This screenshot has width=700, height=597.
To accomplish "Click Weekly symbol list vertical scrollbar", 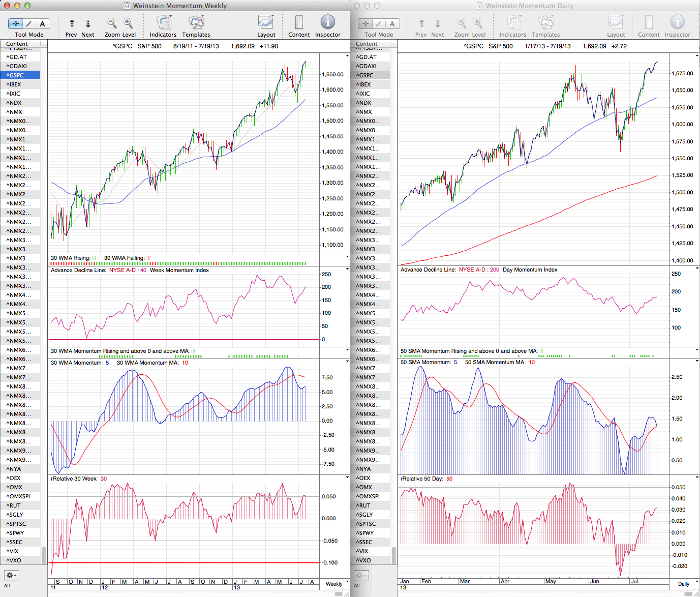I will point(44,555).
